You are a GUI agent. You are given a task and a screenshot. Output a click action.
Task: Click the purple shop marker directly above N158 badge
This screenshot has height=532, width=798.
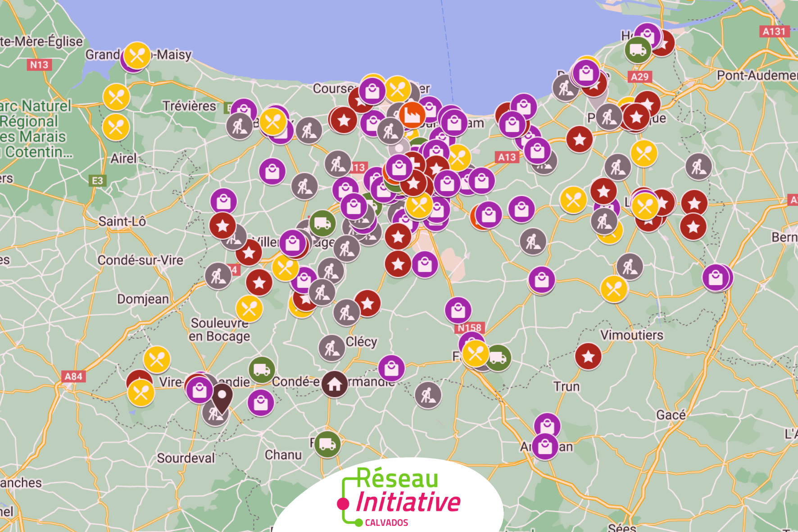(458, 310)
